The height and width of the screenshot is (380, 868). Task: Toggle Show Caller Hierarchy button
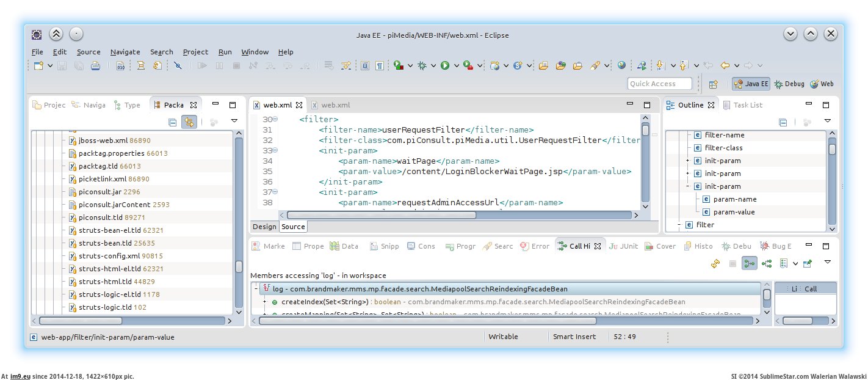[x=748, y=263]
